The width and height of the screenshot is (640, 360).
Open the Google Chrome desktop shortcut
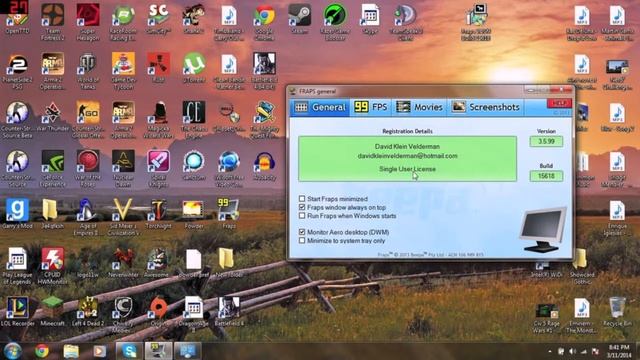264,21
